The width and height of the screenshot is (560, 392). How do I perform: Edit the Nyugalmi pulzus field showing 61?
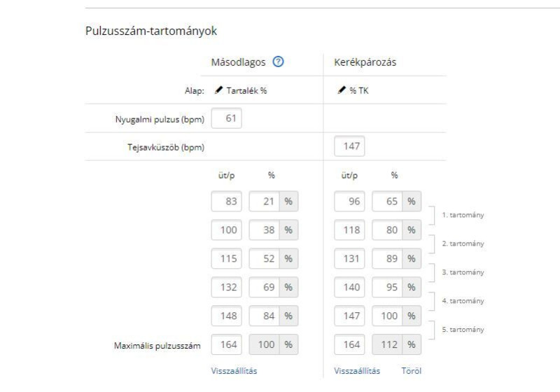tap(227, 118)
